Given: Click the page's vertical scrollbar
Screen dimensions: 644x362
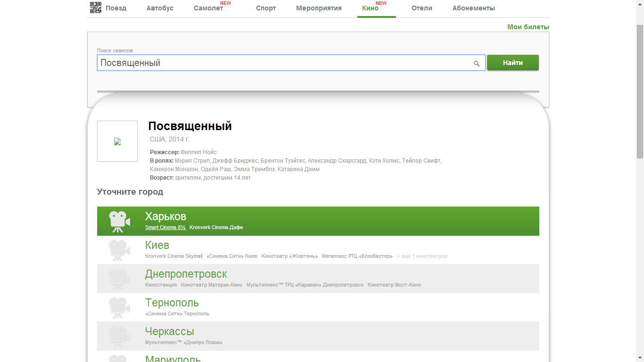Looking at the screenshot, I should 640,90.
